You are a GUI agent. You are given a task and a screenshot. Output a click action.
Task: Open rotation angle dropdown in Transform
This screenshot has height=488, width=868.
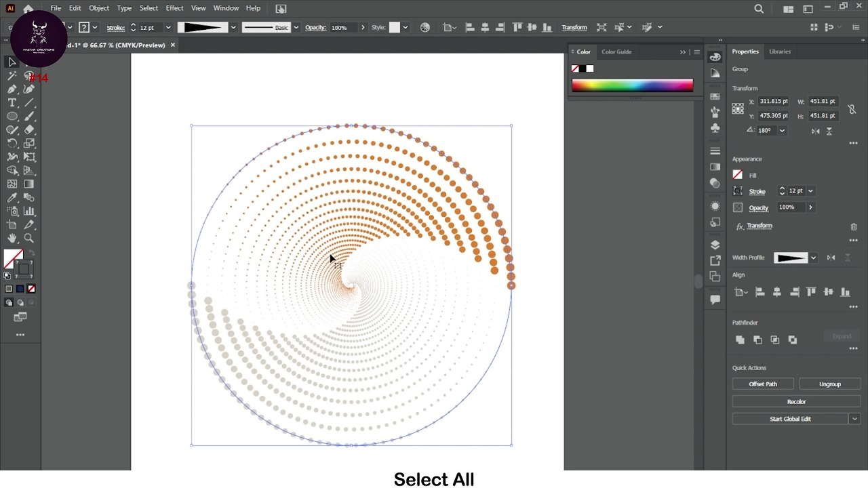[782, 130]
